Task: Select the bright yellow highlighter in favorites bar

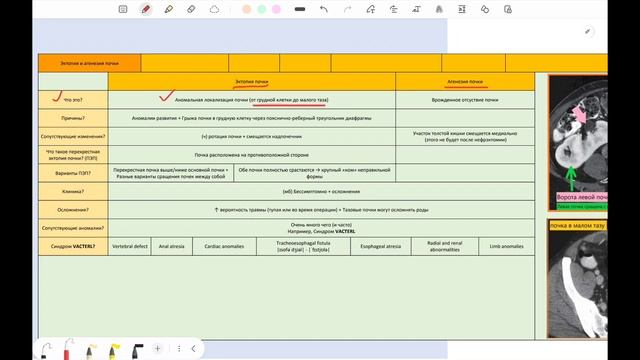Action: [113, 351]
